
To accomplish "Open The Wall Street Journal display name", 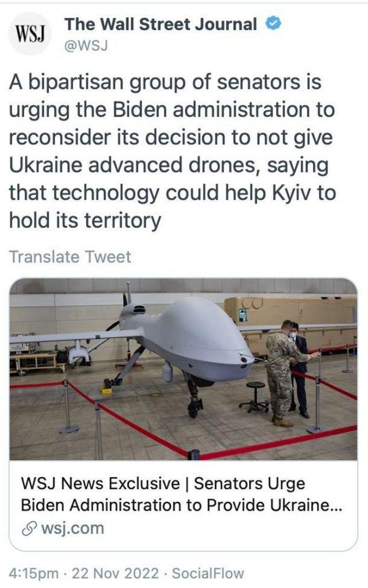I will (161, 24).
